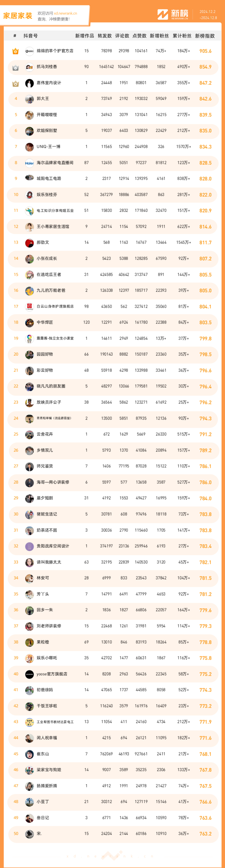Viewport: 225px width, 868px height.
Task: Click the 崔东山 account row name
Action: click(x=43, y=754)
